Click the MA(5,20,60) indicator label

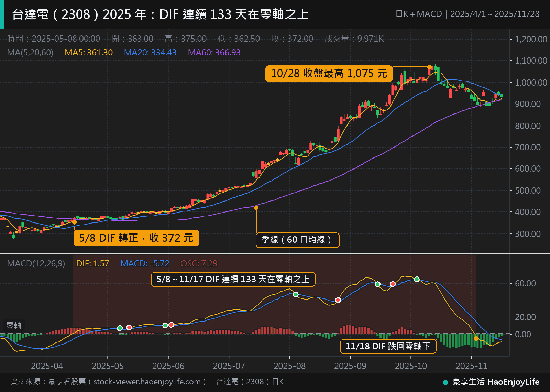point(30,53)
